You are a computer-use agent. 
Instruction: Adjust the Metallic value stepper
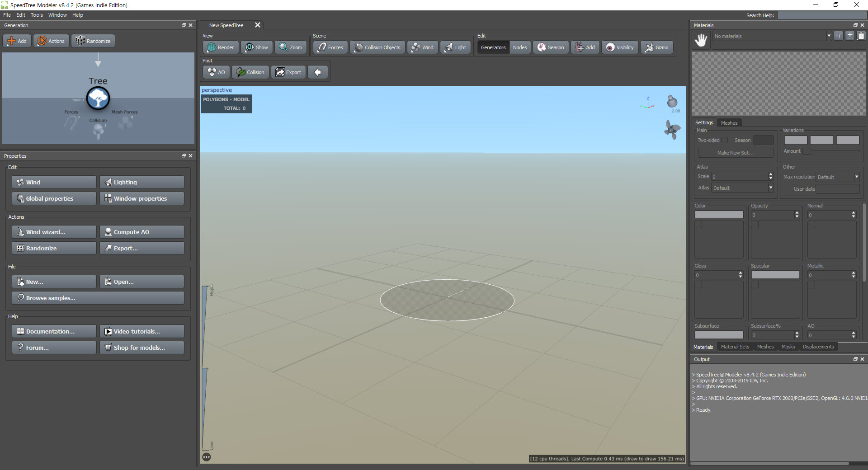coord(854,275)
